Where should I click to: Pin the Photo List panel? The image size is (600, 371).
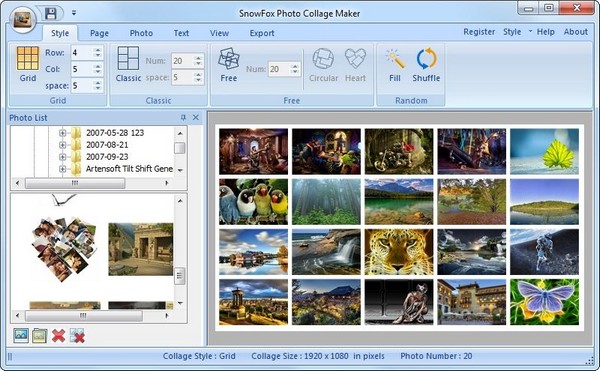[183, 117]
